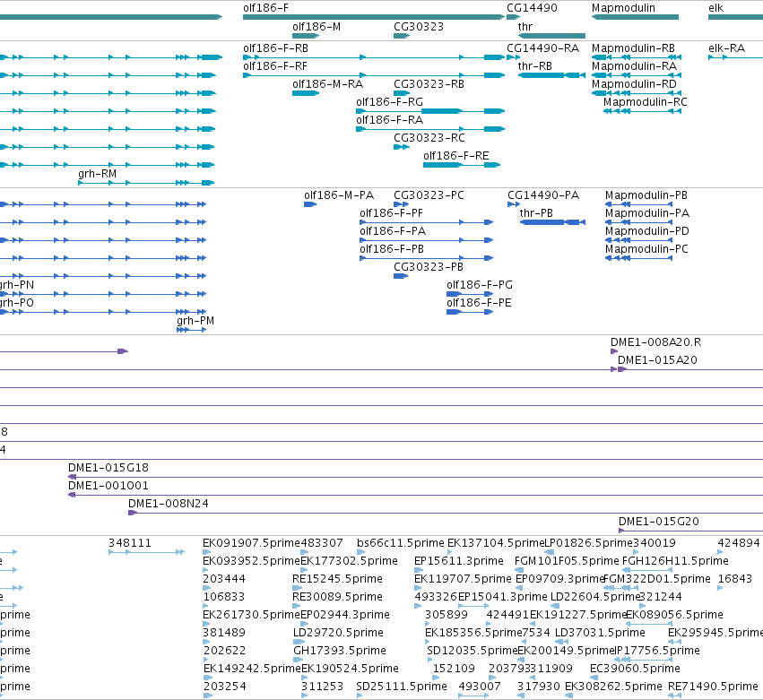Select transcript olf186-F-RG
The height and width of the screenshot is (700, 763).
tap(430, 111)
